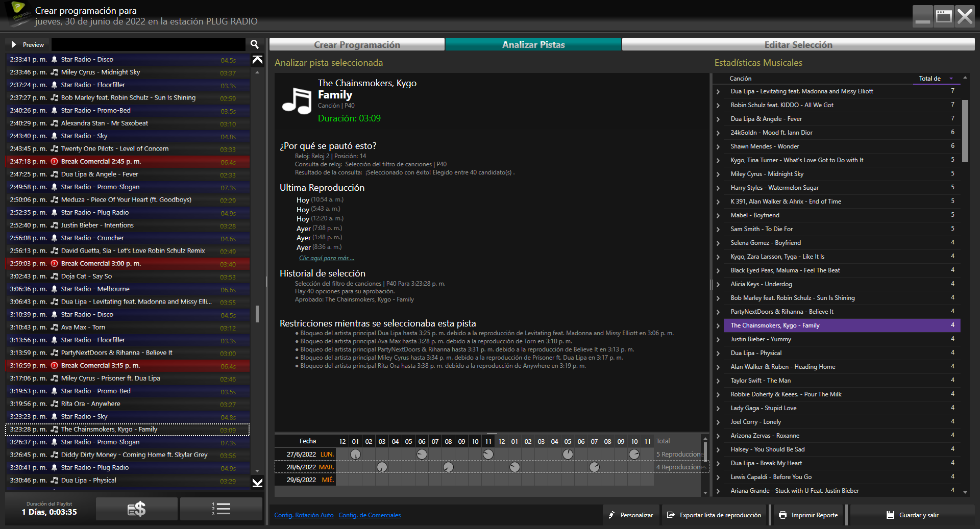Expand Harry Styles - Watermelon Sugar row
Viewport: 980px width, 529px height.
click(x=718, y=188)
